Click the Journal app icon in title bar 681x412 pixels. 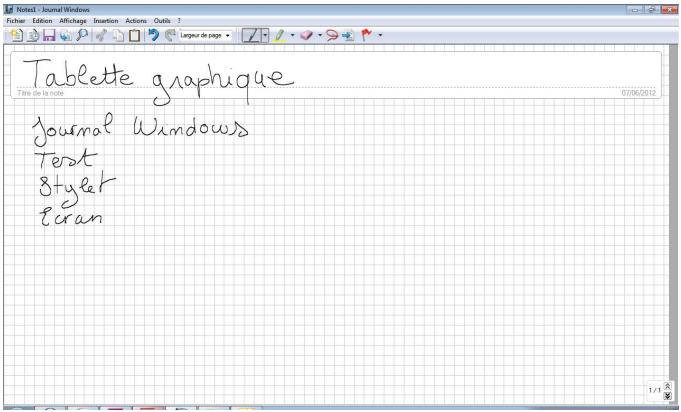[x=9, y=9]
